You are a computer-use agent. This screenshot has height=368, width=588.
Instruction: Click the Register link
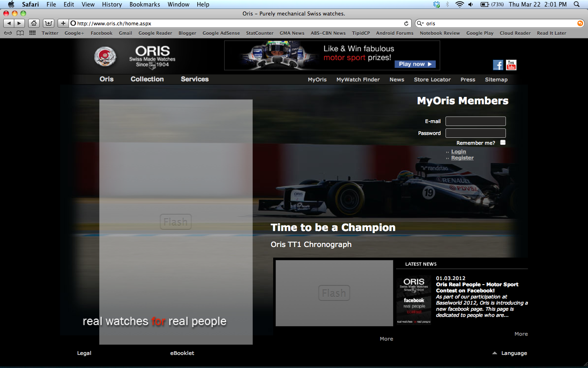(x=462, y=157)
